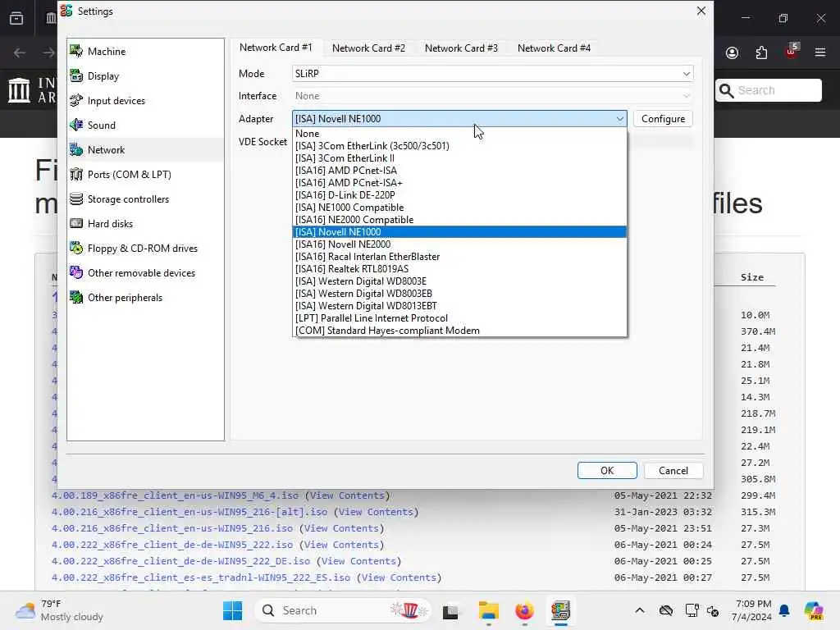
Task: Cancel the Settings dialog
Action: pyautogui.click(x=673, y=470)
